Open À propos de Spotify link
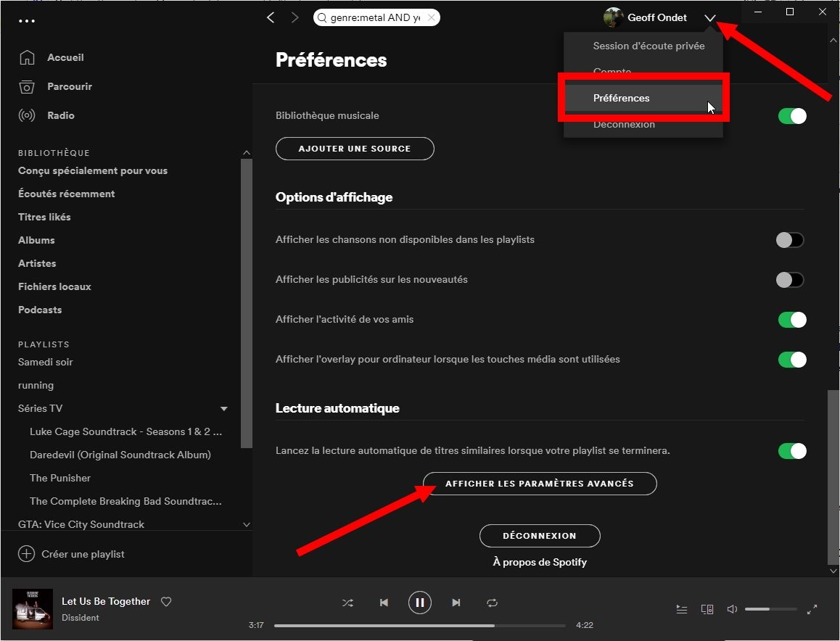Image resolution: width=840 pixels, height=641 pixels. coord(540,562)
